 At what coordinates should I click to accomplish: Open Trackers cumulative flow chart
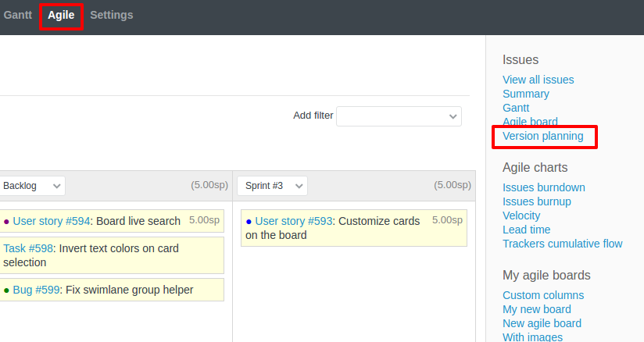tap(562, 244)
